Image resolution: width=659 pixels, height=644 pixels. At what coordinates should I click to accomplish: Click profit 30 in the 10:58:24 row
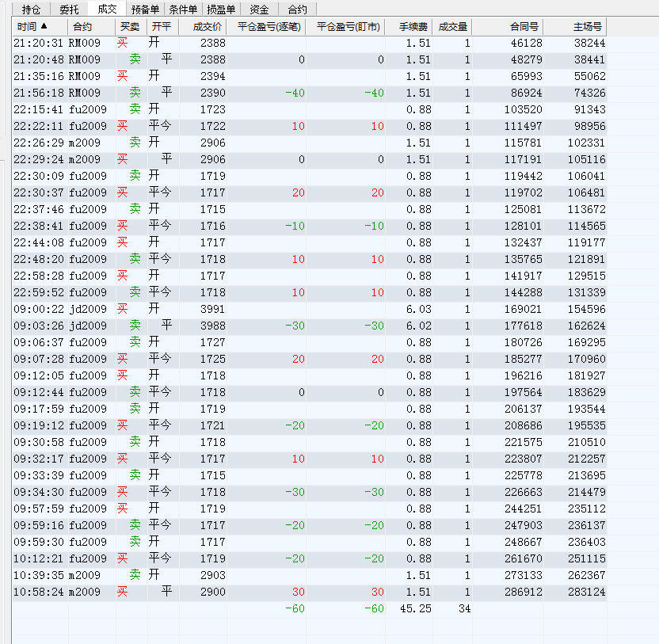299,593
